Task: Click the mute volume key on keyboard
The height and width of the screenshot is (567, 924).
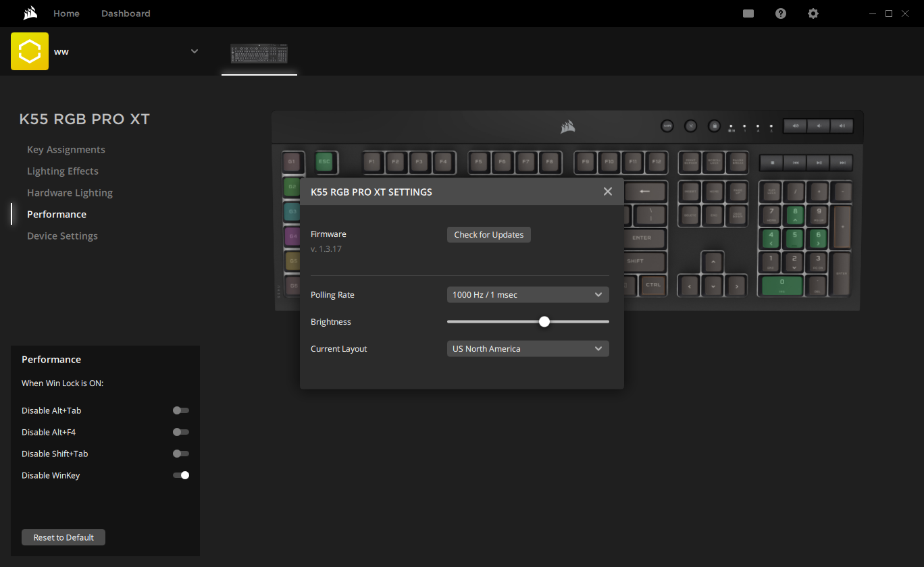Action: click(x=796, y=126)
